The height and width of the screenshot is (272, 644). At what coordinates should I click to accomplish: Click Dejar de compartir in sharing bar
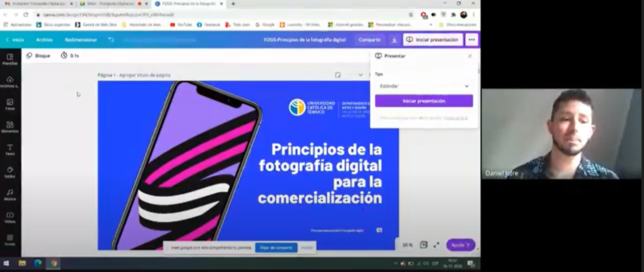276,247
